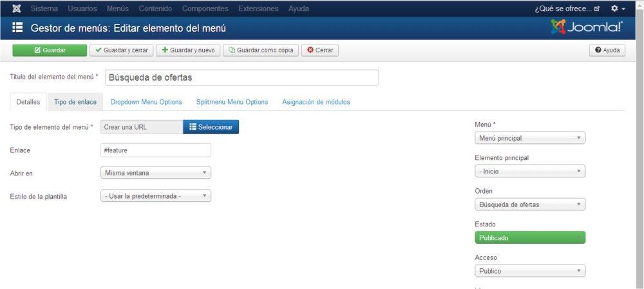
Task: Open the Sistema menu
Action: coord(44,8)
